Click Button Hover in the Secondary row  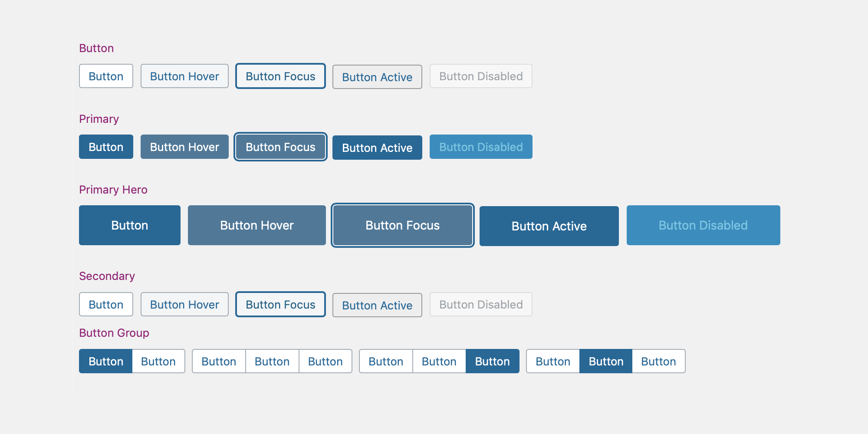pos(184,305)
